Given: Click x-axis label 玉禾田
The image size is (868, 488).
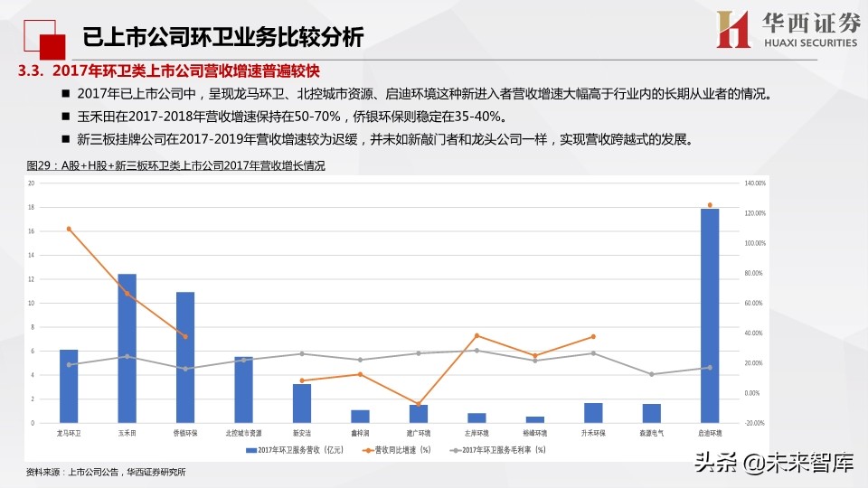Looking at the screenshot, I should 127,433.
